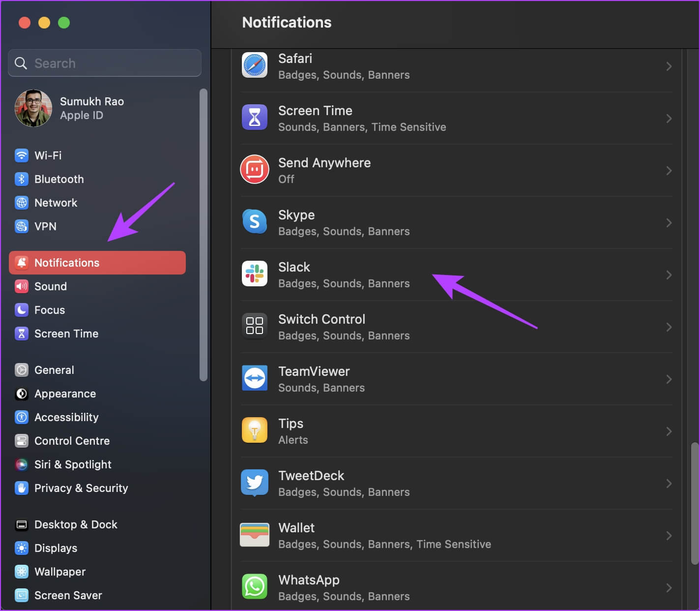The image size is (700, 611).
Task: Click the General gear icon in sidebar
Action: coord(22,370)
